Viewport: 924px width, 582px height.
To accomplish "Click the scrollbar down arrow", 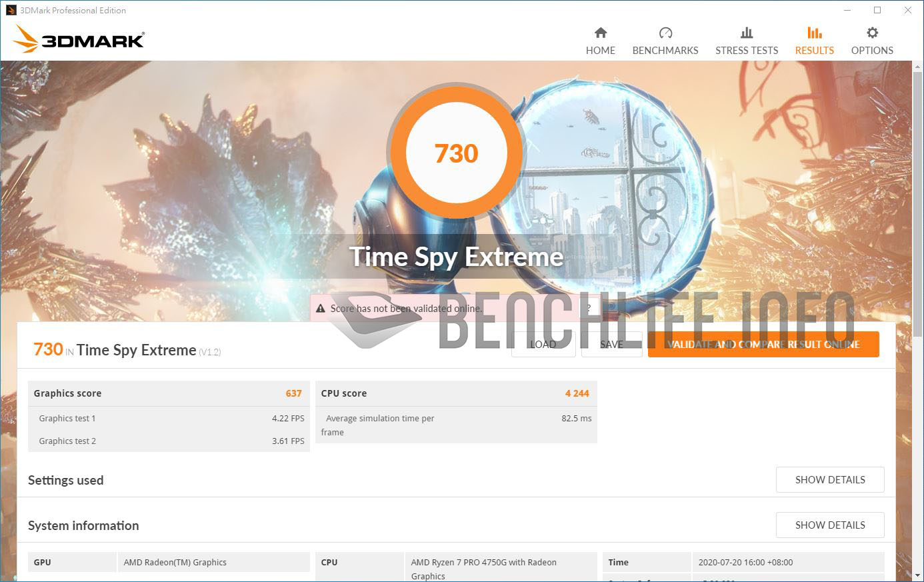I will click(x=918, y=575).
